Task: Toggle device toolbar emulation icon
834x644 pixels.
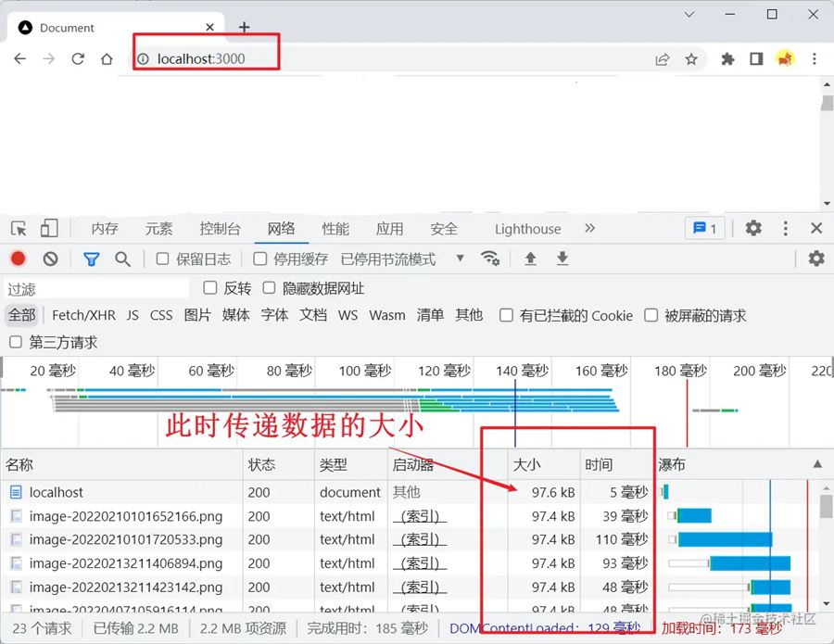Action: click(x=49, y=229)
